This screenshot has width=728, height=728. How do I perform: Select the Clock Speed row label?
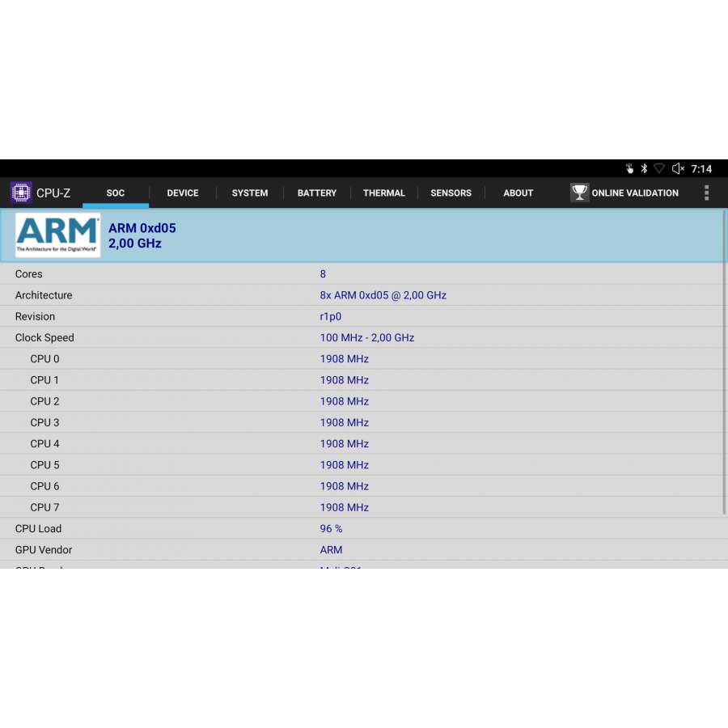pos(44,337)
